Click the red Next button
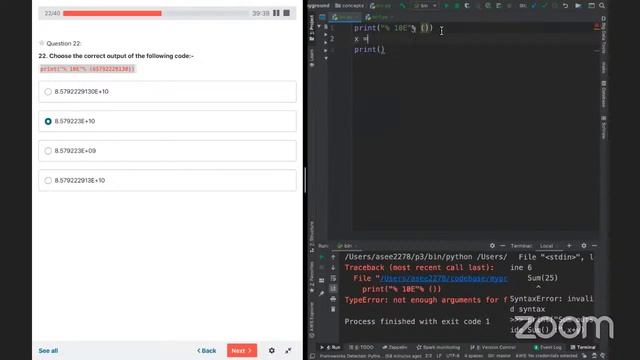This screenshot has height=360, width=640. pos(242,351)
